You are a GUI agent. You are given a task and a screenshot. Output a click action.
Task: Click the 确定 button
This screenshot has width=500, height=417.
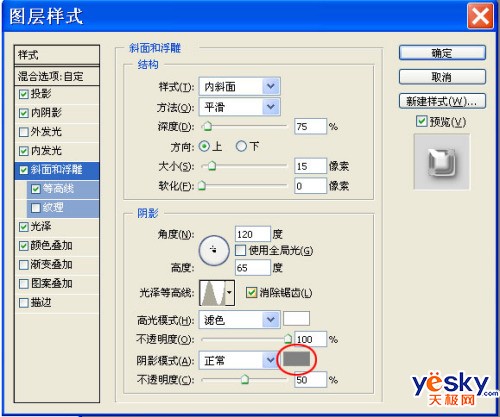(442, 53)
